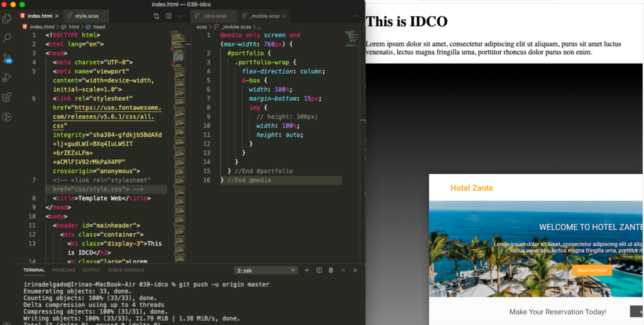Switch to the index.html editor tab

point(40,16)
